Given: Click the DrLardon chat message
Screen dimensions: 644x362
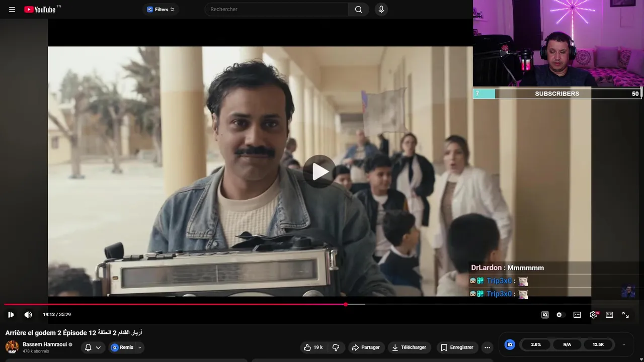Looking at the screenshot, I should tap(508, 268).
